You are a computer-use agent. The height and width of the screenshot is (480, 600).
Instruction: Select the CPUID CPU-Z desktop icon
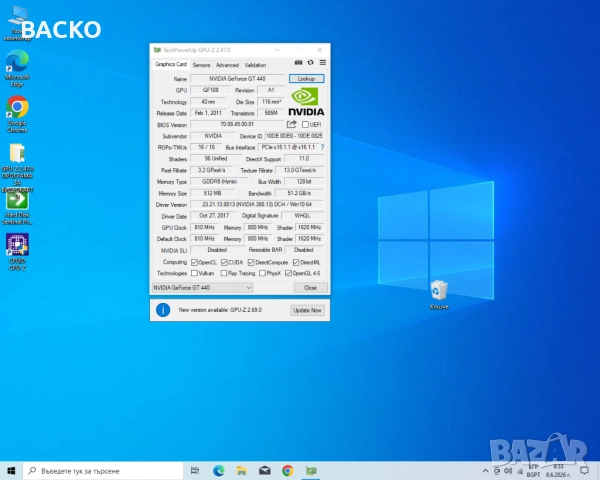[x=17, y=252]
